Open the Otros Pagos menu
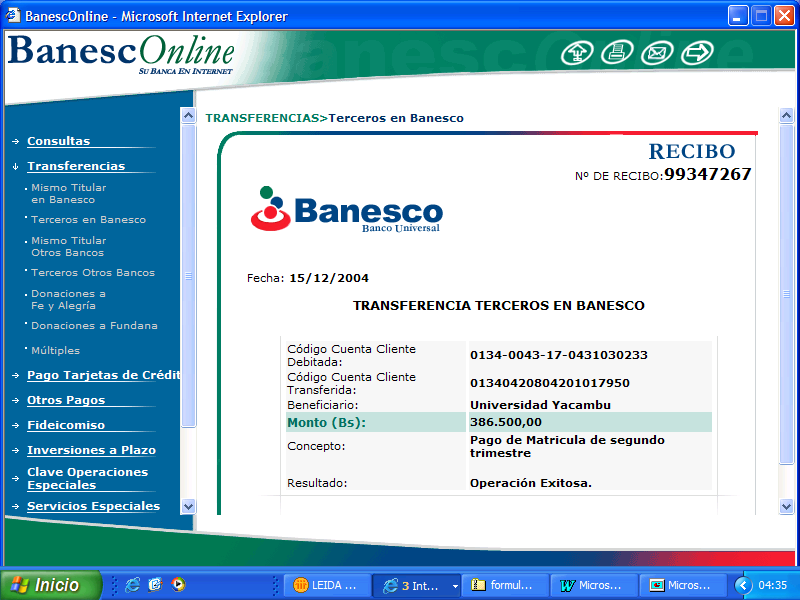The height and width of the screenshot is (600, 800). [x=66, y=400]
